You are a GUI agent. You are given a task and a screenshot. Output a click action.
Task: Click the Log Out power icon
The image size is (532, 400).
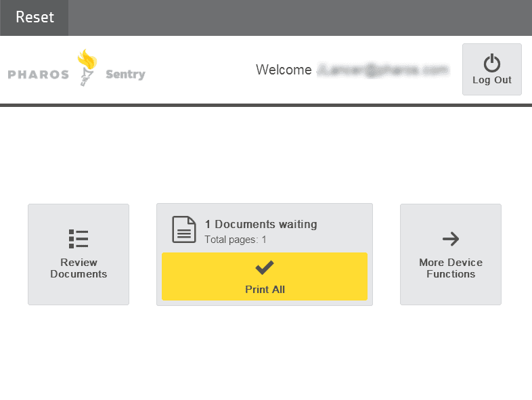(x=491, y=63)
